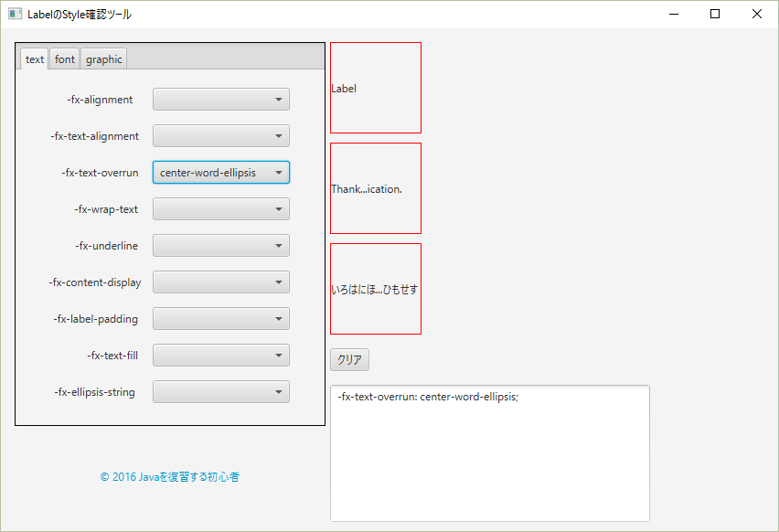Open the -fx-label-padding dropdown
This screenshot has width=779, height=532.
(220, 318)
